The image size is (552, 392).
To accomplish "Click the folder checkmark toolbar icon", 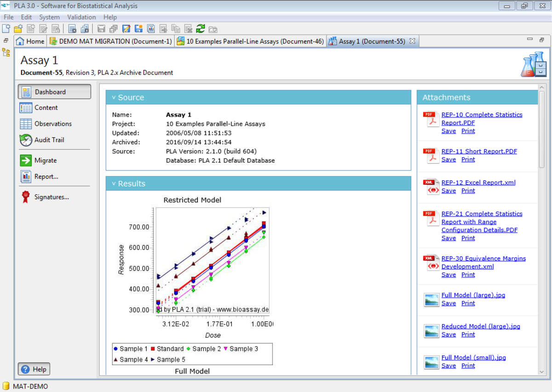I will [213, 28].
